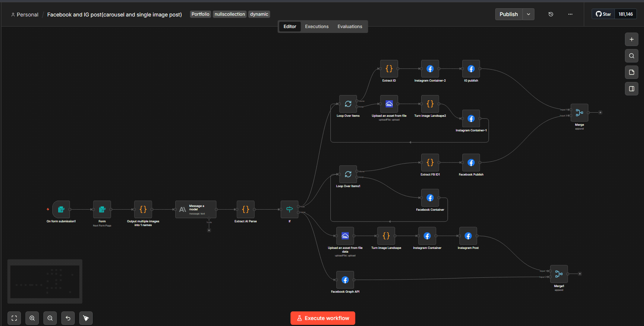Viewport: 644px width, 326px height.
Task: Select the Facebook Graph API node
Action: tap(345, 280)
